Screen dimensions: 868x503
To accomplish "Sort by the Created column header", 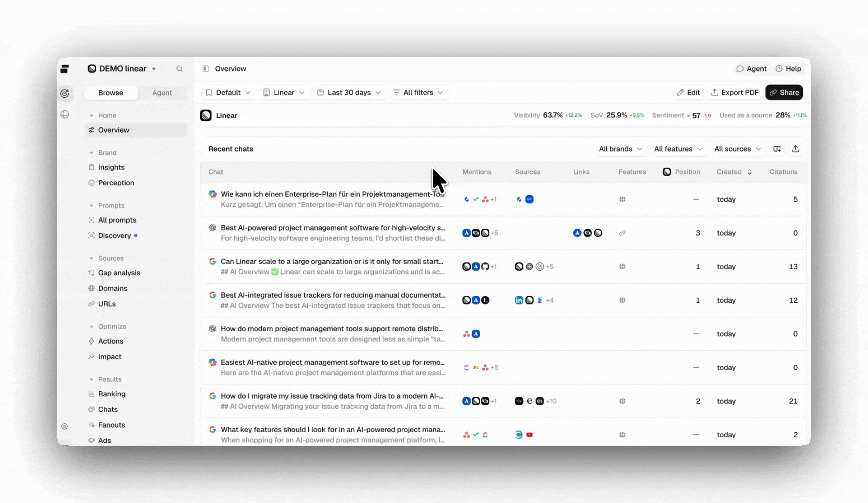I will pyautogui.click(x=734, y=172).
